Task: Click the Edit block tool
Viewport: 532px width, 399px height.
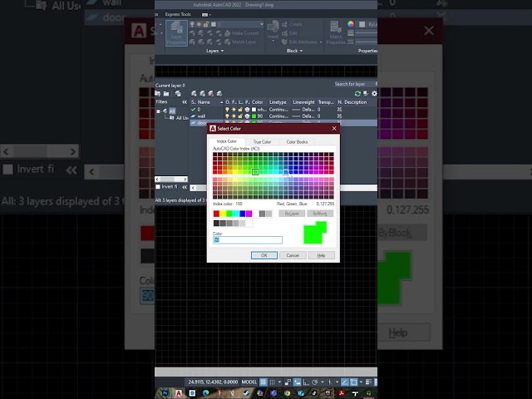Action: tap(290, 33)
